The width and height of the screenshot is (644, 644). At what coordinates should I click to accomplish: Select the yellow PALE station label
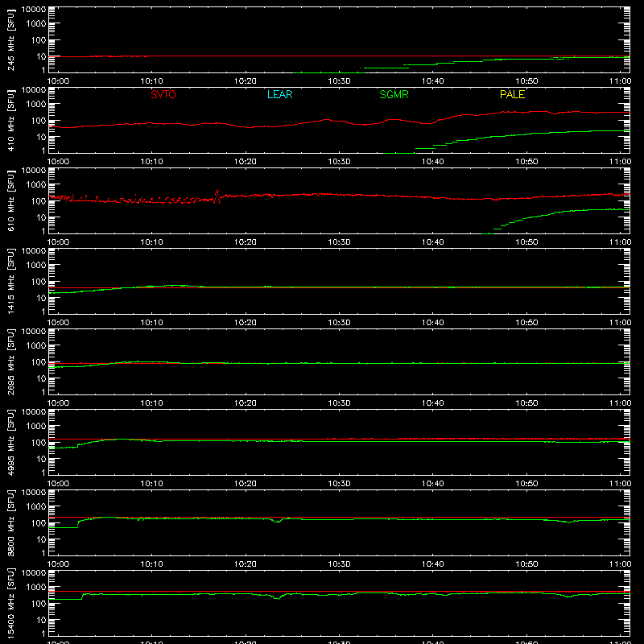pyautogui.click(x=512, y=94)
